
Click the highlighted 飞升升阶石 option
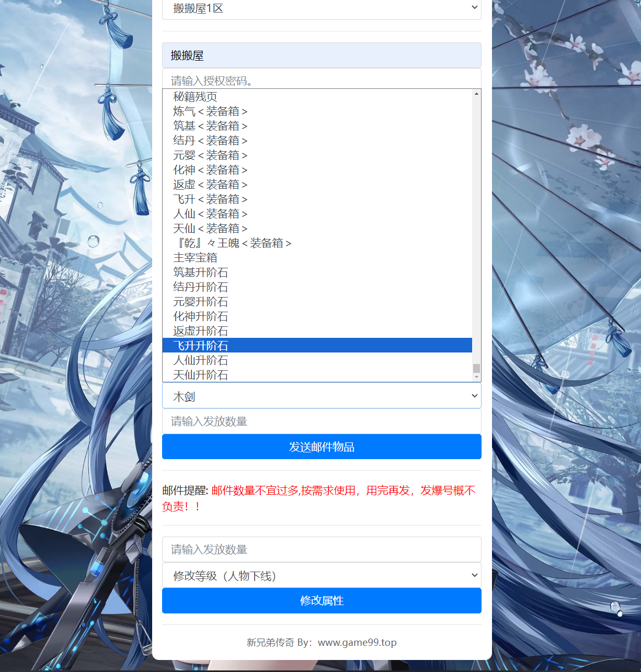[x=200, y=346]
